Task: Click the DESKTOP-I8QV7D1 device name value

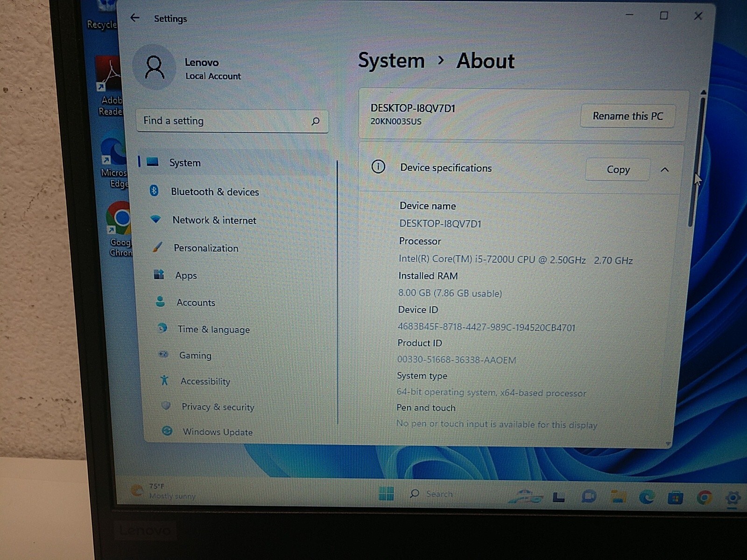Action: tap(440, 224)
